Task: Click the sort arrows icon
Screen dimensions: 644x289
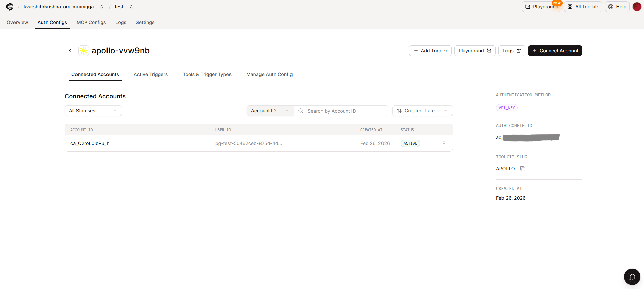Action: point(399,111)
